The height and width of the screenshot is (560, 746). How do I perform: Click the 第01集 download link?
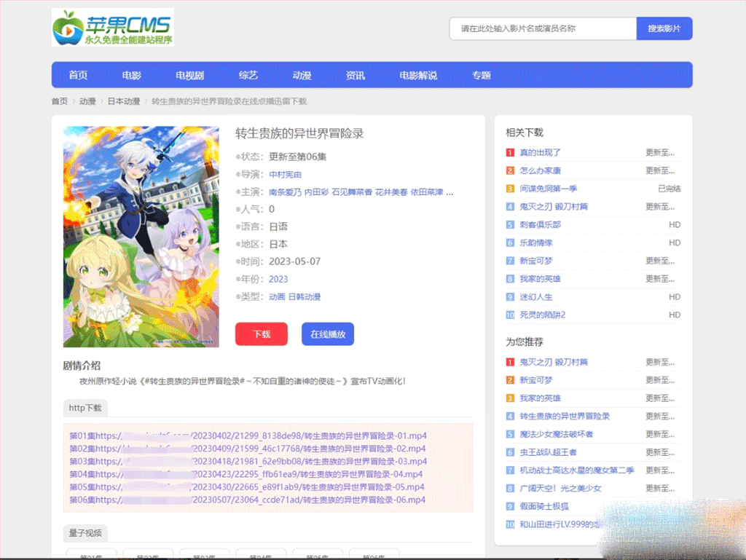[248, 436]
